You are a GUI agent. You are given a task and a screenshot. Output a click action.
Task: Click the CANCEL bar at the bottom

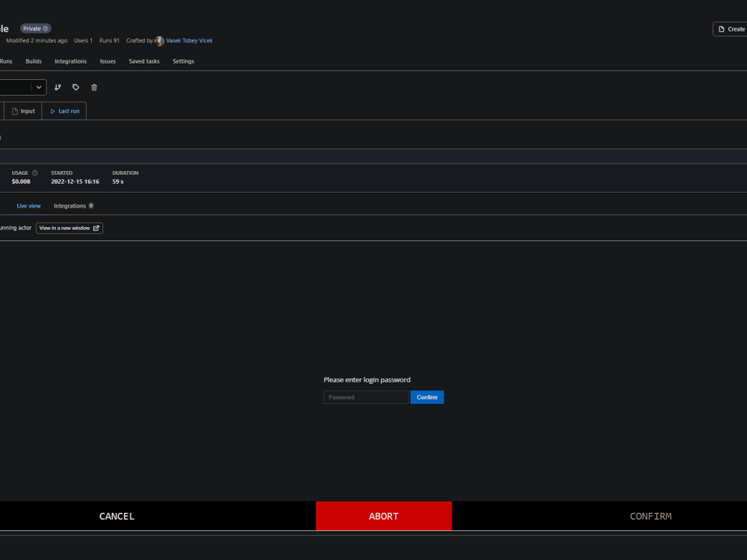(x=117, y=516)
